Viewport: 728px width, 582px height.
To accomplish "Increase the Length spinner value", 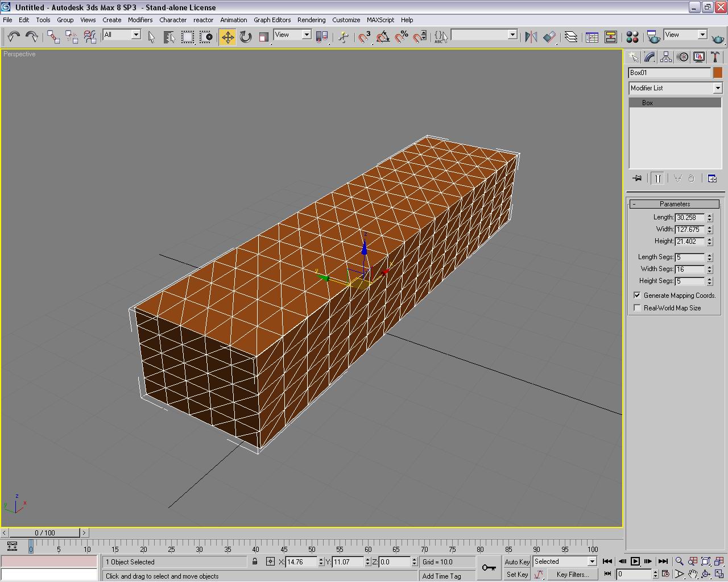I will coord(709,215).
